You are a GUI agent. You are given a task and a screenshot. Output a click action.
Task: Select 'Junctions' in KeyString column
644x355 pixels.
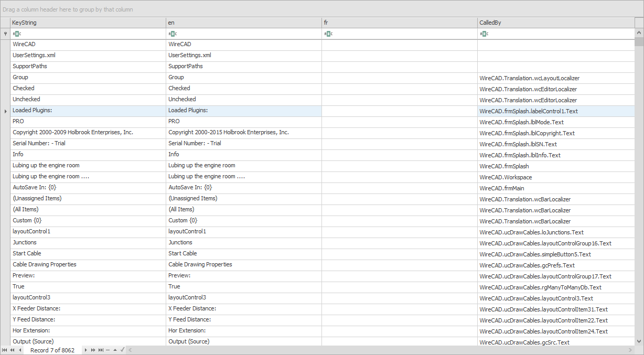tap(88, 243)
